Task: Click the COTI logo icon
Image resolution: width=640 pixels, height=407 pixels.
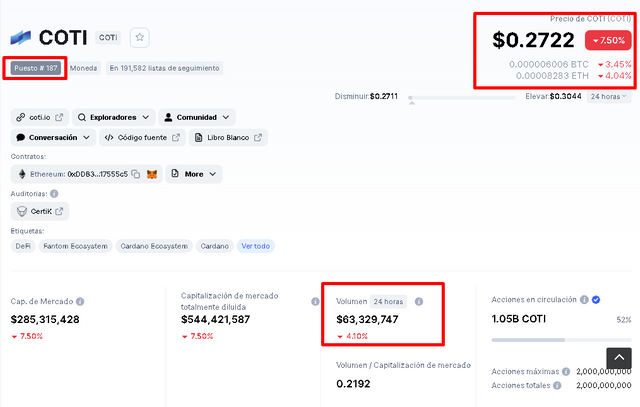Action: coord(21,38)
